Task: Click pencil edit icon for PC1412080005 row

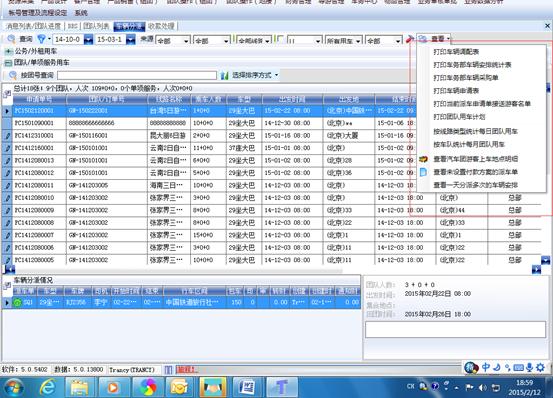Action: [7, 260]
